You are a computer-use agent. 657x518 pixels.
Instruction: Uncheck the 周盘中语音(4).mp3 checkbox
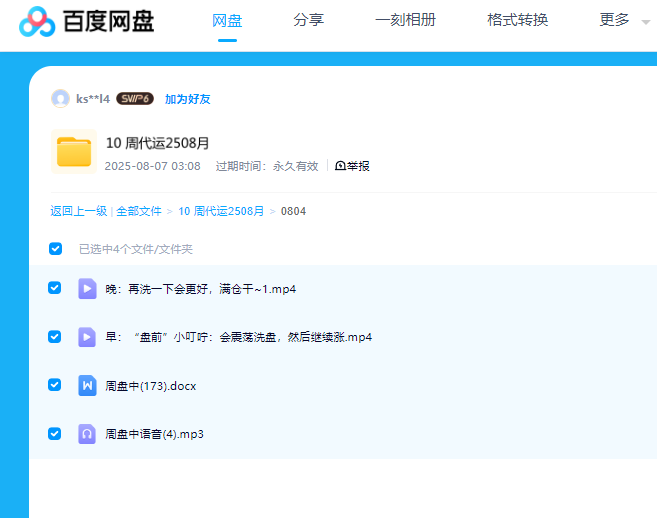(55, 433)
